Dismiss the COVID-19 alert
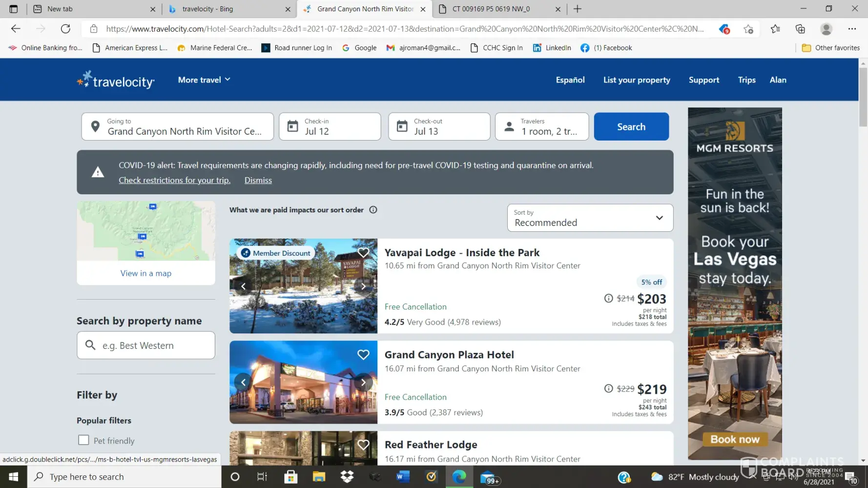Image resolution: width=868 pixels, height=488 pixels. click(x=258, y=180)
